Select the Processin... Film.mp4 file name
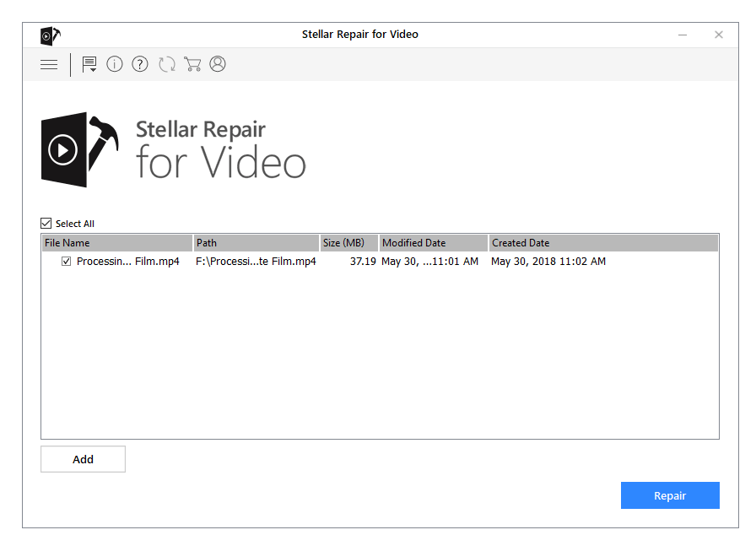The width and height of the screenshot is (756, 546). 127,262
